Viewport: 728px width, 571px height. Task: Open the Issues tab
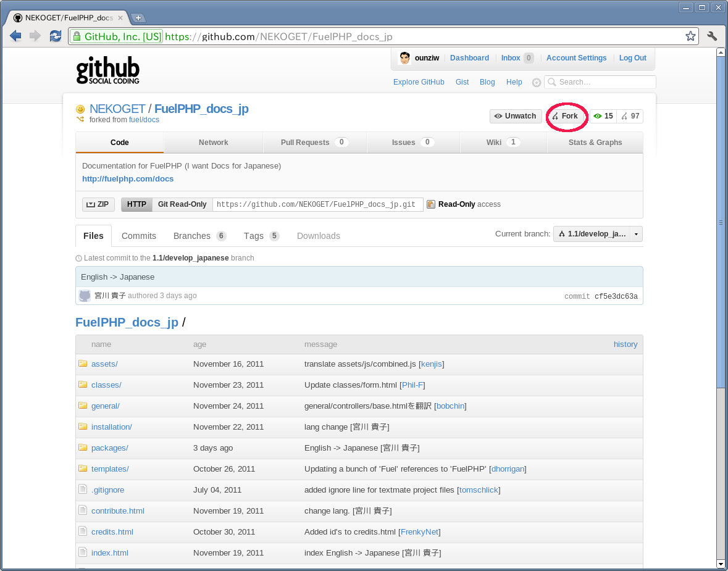[x=412, y=143]
